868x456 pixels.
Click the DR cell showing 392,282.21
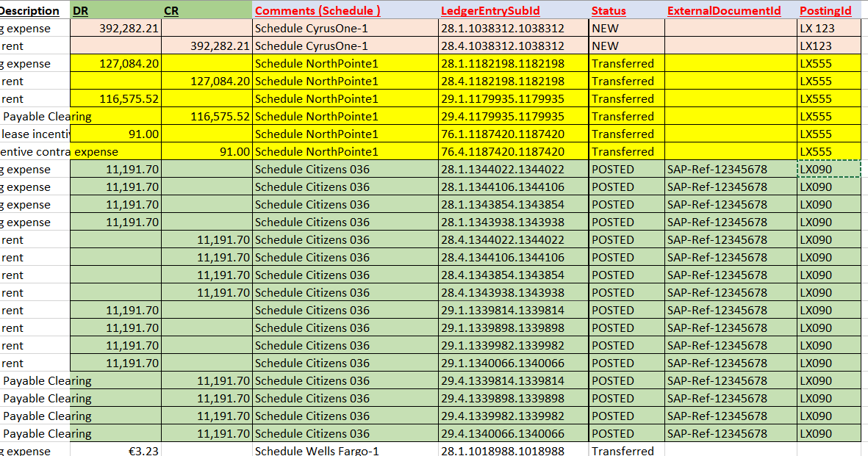pyautogui.click(x=116, y=29)
